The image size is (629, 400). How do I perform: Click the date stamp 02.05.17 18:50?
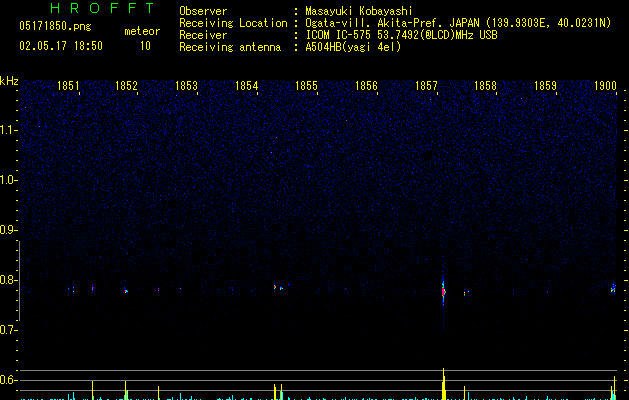point(61,46)
